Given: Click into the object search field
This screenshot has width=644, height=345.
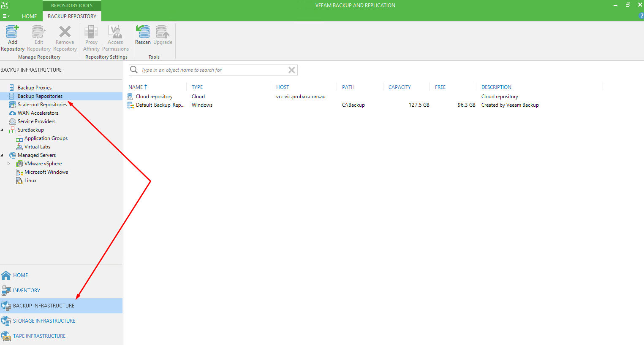Looking at the screenshot, I should (x=213, y=70).
